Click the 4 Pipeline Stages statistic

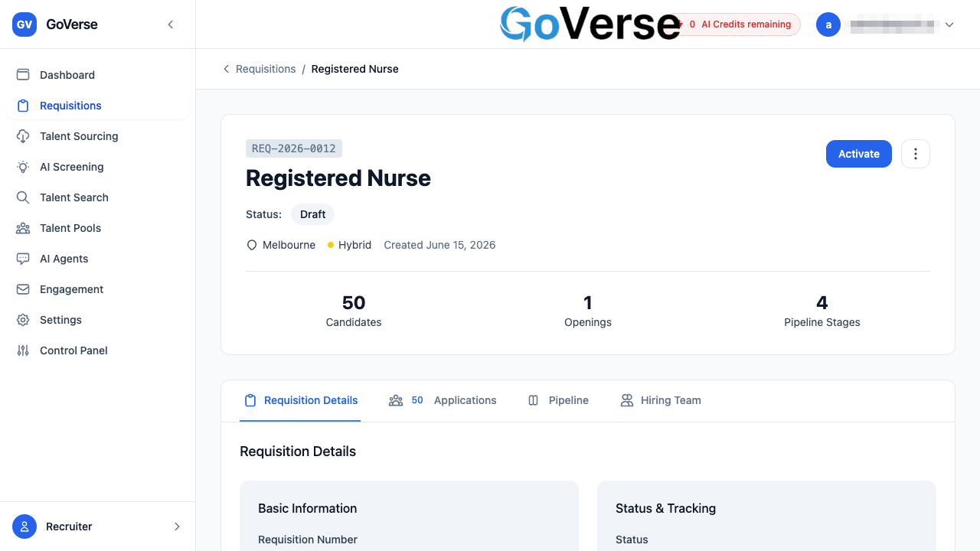coord(822,311)
